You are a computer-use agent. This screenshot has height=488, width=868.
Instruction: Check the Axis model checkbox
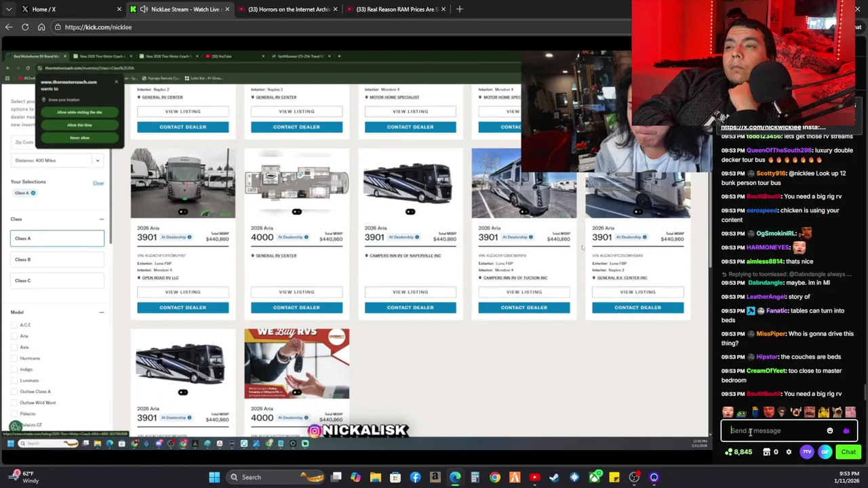(x=14, y=347)
